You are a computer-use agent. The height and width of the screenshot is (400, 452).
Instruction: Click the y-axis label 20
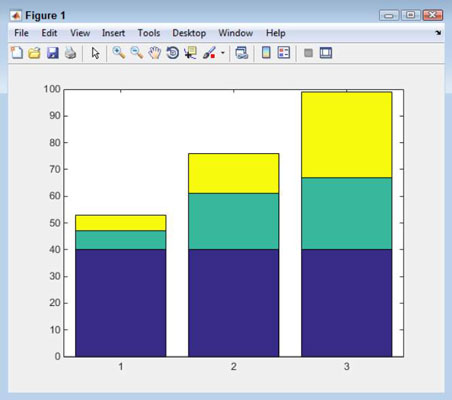[x=55, y=303]
